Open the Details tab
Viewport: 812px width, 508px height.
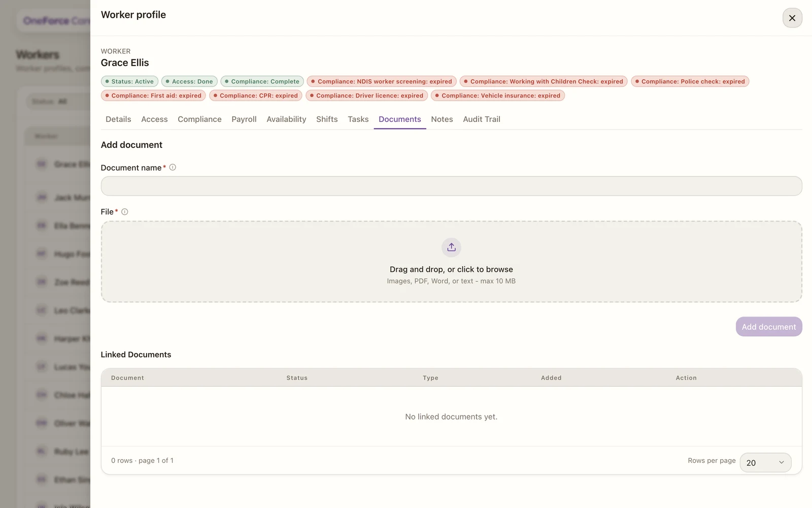click(x=118, y=119)
